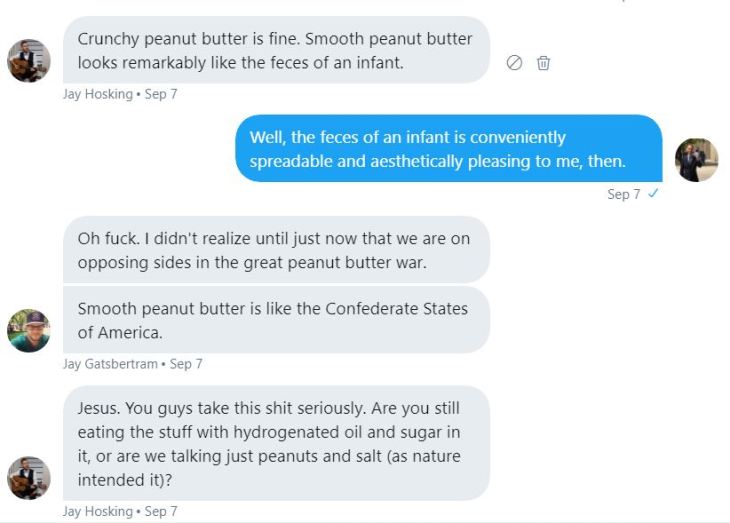730x523 pixels.
Task: Click the 'great peanut butter war' message bubble
Action: coord(275,250)
